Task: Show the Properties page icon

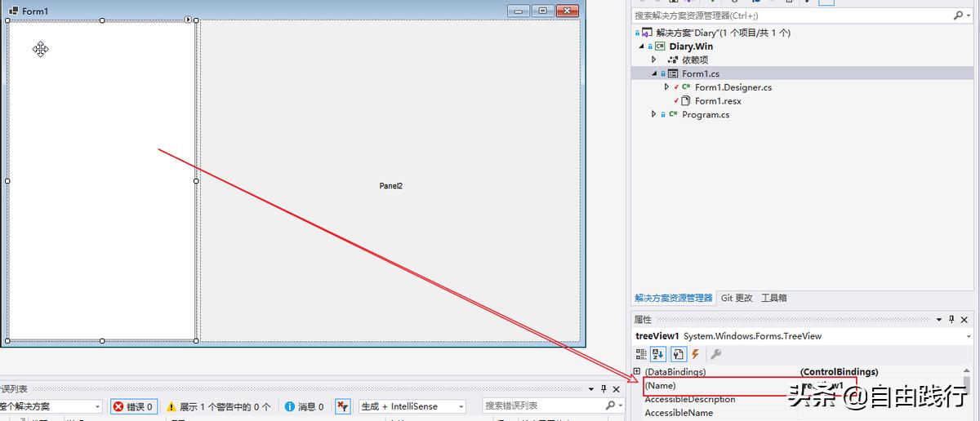Action: click(678, 354)
